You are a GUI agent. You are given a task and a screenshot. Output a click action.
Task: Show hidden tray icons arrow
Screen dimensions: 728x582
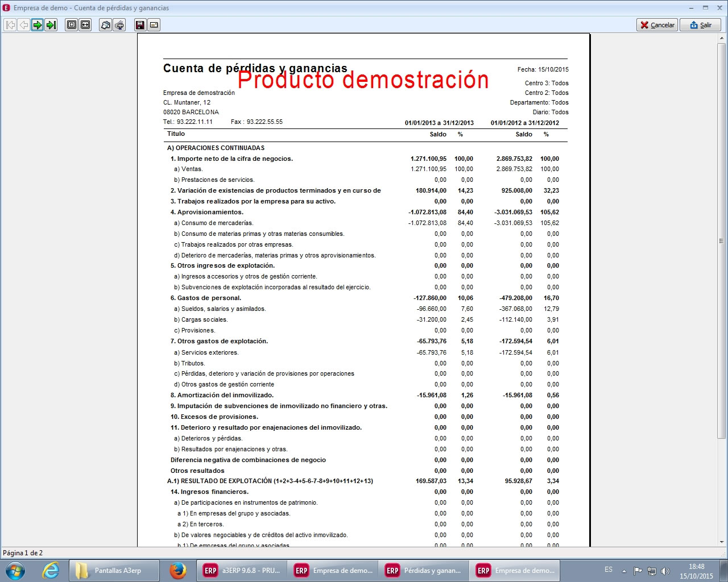pyautogui.click(x=624, y=571)
